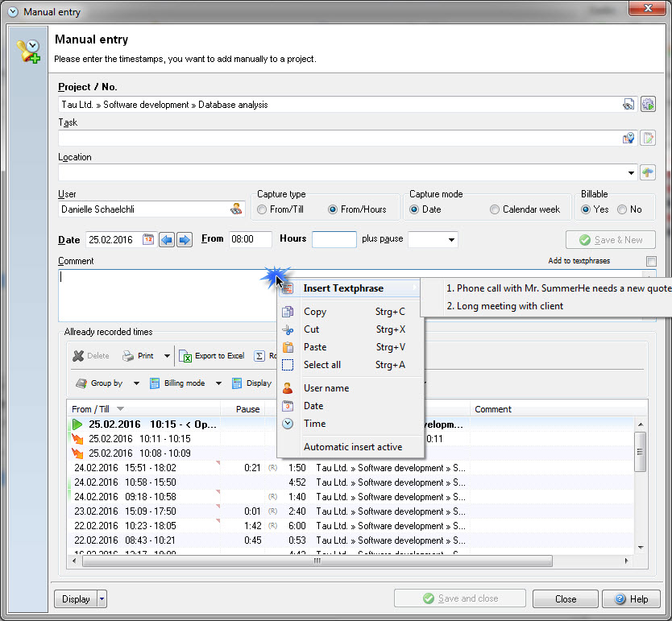672x621 pixels.
Task: Select Calendar week capture mode
Action: tap(496, 209)
